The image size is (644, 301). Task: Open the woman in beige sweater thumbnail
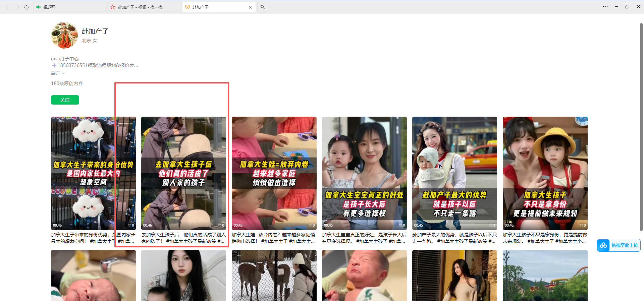(454, 276)
